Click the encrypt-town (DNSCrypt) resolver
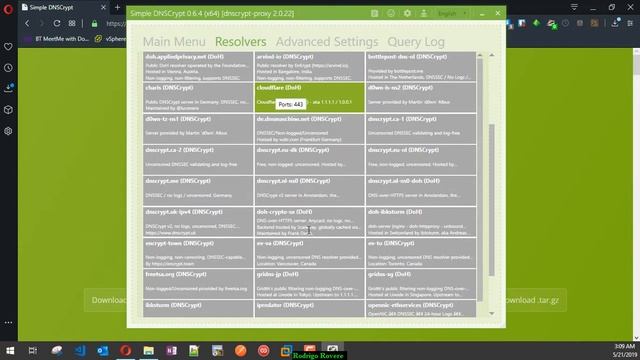The height and width of the screenshot is (360, 640). point(198,253)
